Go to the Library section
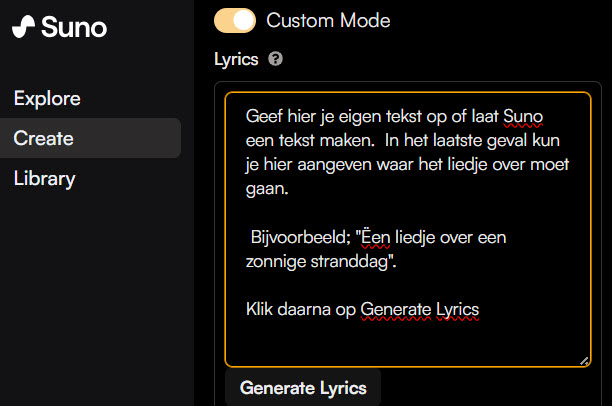Viewport: 612px width, 406px height. coord(44,179)
